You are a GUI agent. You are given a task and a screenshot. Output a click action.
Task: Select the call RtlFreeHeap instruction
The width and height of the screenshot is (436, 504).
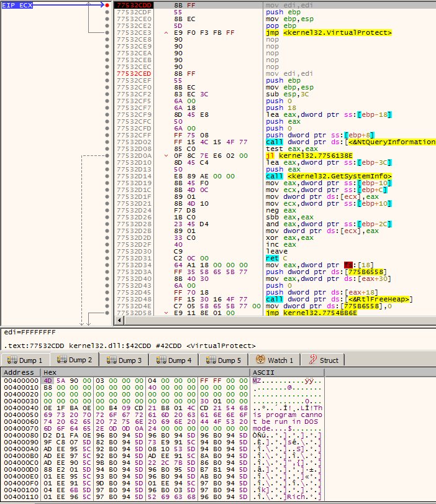(339, 300)
